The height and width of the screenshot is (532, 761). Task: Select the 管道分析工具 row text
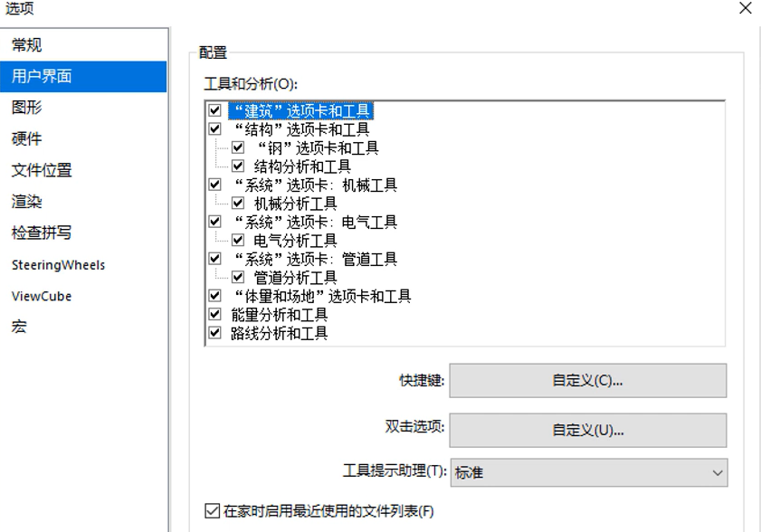click(x=296, y=278)
